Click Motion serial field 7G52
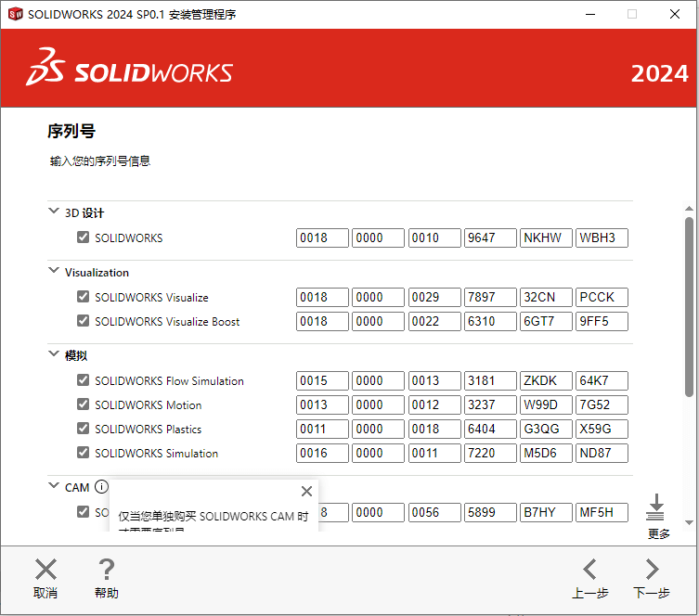This screenshot has height=616, width=699. [x=602, y=404]
